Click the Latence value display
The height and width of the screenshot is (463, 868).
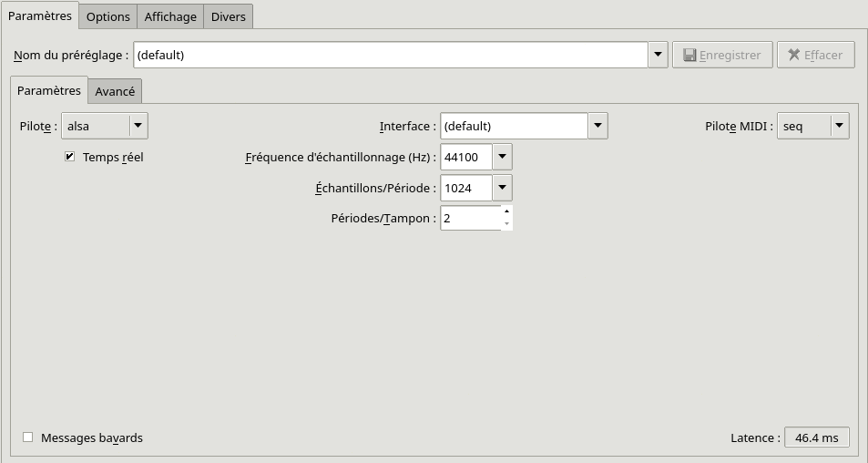[816, 437]
